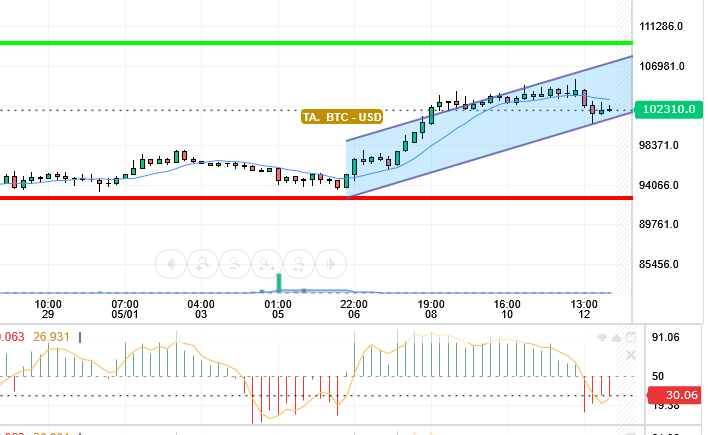Click the scroll-left arrow chart control
Image resolution: width=708 pixels, height=435 pixels.
pos(171,264)
